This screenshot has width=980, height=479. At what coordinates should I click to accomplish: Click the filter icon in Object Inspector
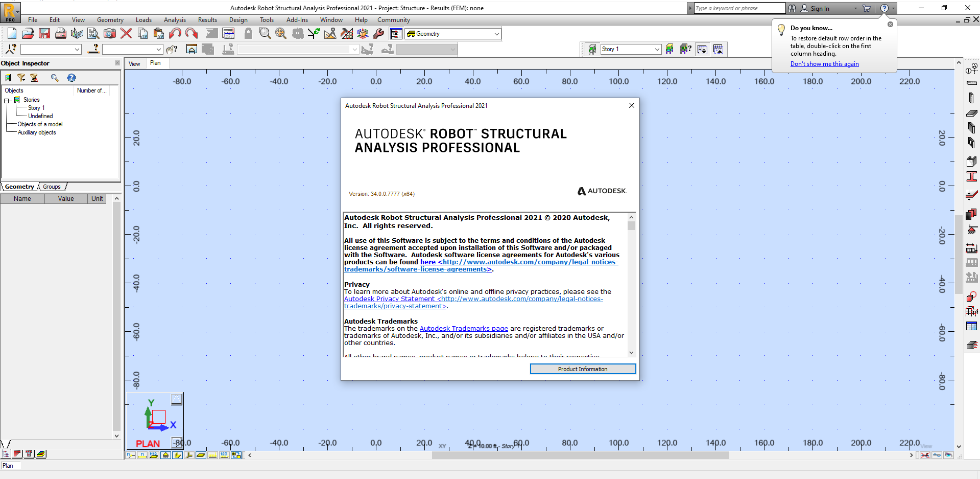pyautogui.click(x=21, y=78)
